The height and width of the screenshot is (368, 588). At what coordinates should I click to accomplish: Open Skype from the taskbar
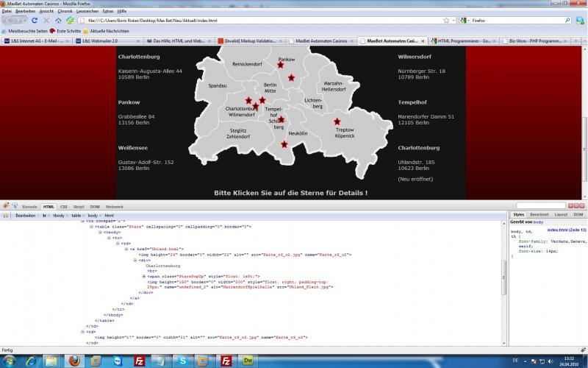coord(182,361)
